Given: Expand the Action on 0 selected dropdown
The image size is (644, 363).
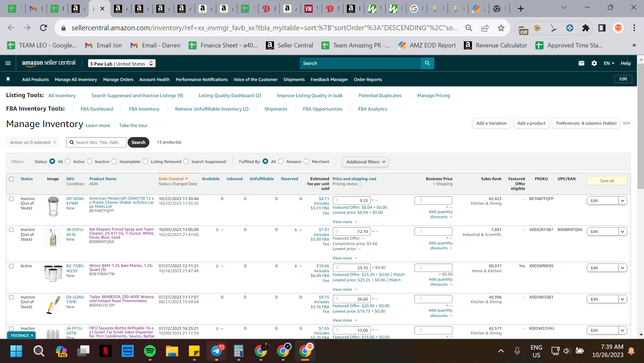Looking at the screenshot, I should tap(33, 142).
